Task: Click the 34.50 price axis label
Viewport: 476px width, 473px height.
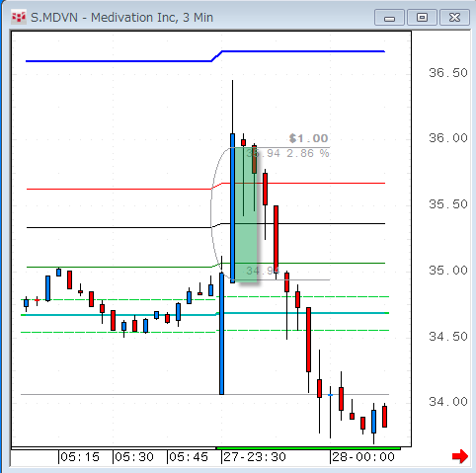Action: 448,337
